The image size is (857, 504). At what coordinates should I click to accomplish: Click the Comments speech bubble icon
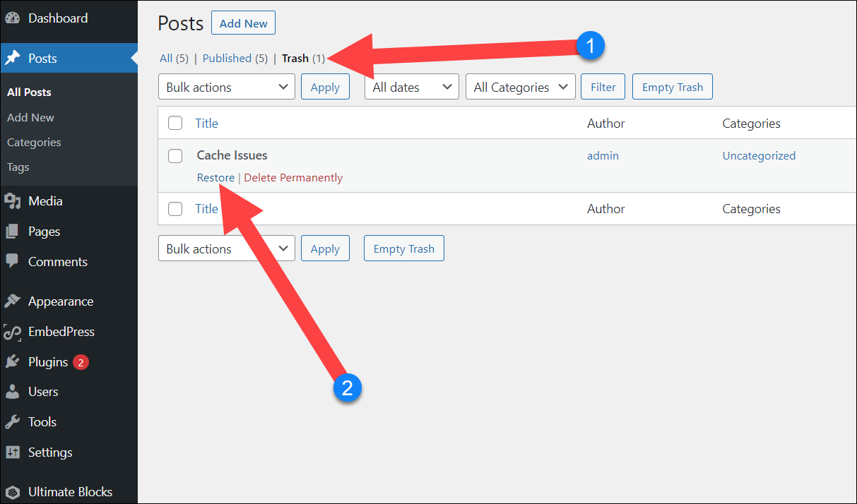[x=12, y=261]
